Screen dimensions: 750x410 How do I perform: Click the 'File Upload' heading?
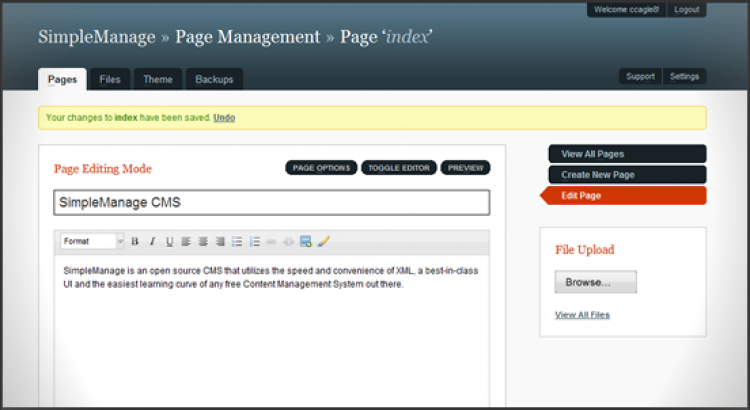[585, 250]
